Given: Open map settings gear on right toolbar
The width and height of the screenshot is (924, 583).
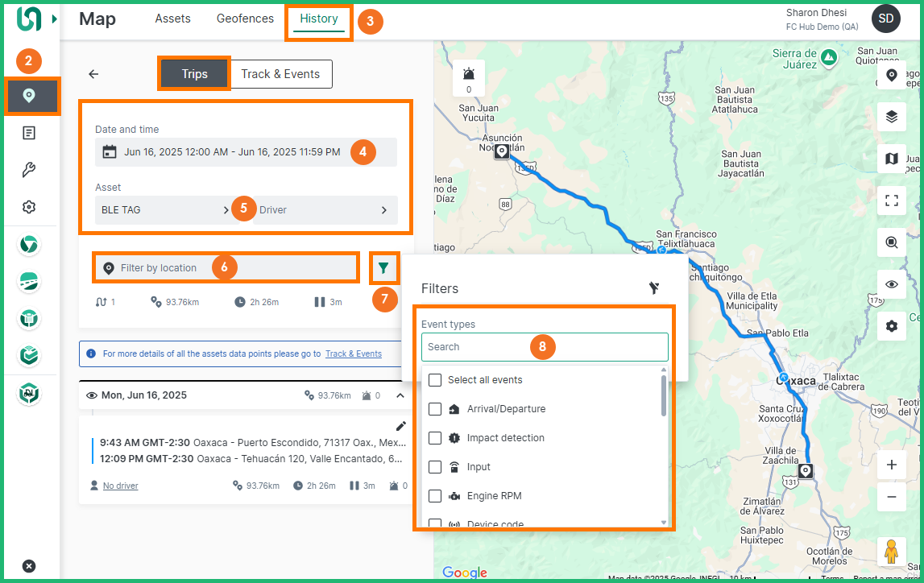Looking at the screenshot, I should coord(891,326).
